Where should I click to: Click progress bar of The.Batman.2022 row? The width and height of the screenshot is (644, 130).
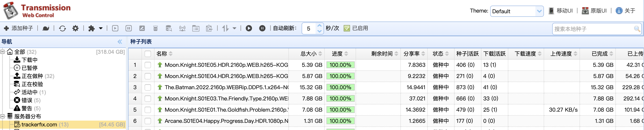(x=341, y=87)
